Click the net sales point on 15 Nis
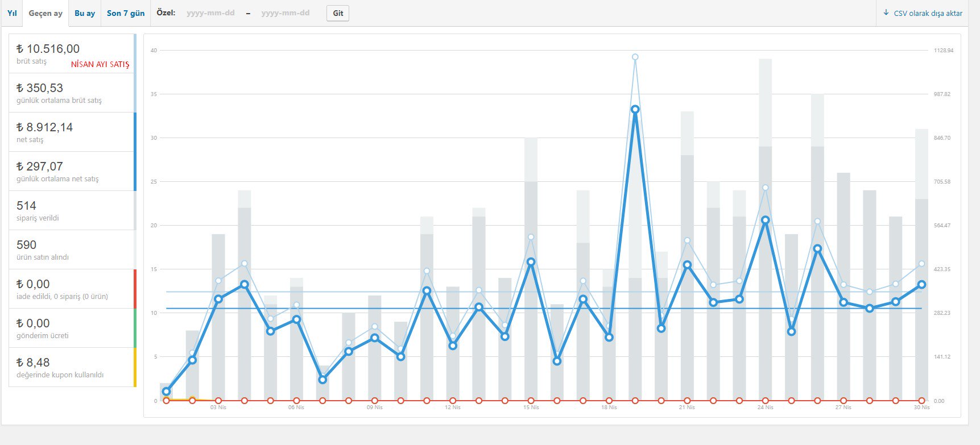 531,262
